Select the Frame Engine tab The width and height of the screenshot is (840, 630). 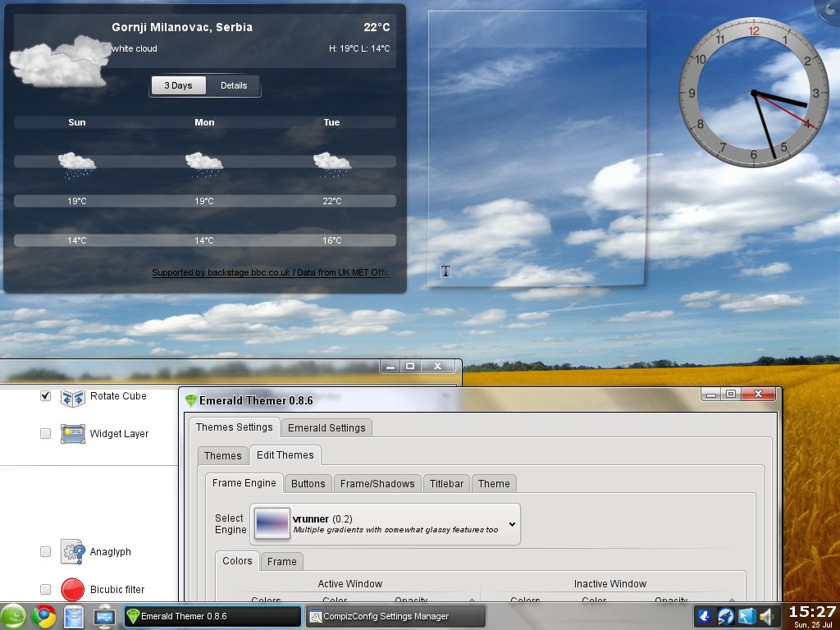(x=244, y=482)
